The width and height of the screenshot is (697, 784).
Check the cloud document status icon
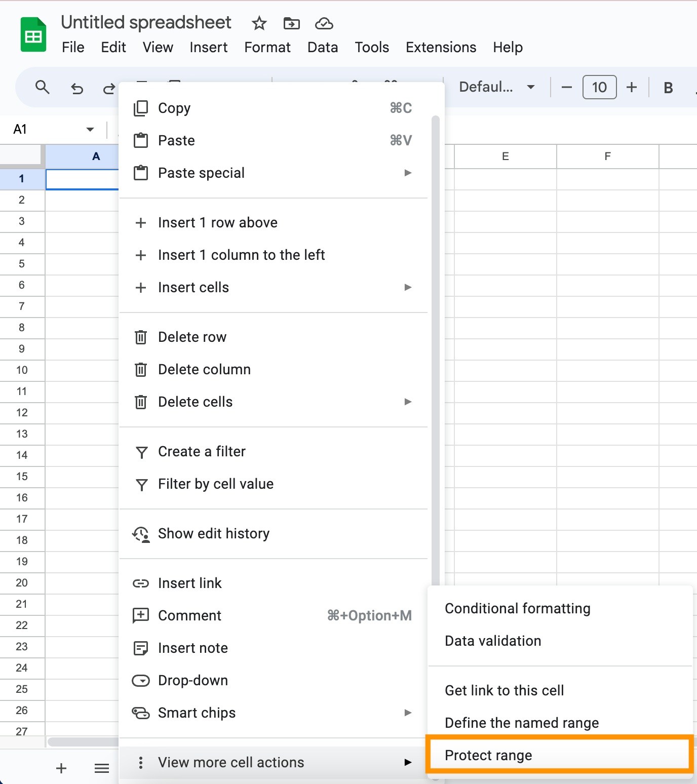coord(324,23)
